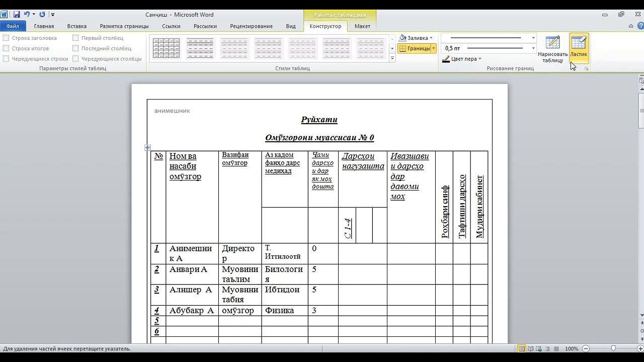The height and width of the screenshot is (362, 644).
Task: Undo the last action using the Undo arrow
Action: 26,15
